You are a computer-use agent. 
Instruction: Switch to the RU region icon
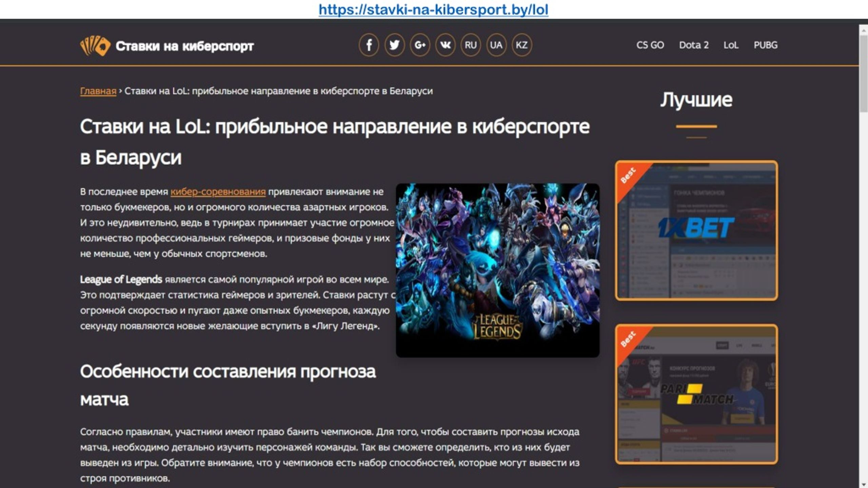(471, 45)
